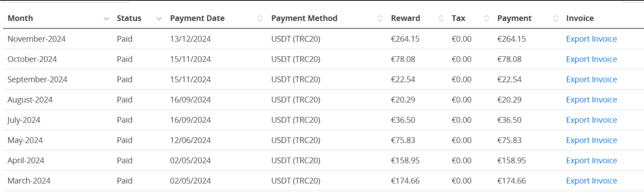Sort the Tax column using sort arrows
Image resolution: width=644 pixels, height=194 pixels.
[x=487, y=18]
